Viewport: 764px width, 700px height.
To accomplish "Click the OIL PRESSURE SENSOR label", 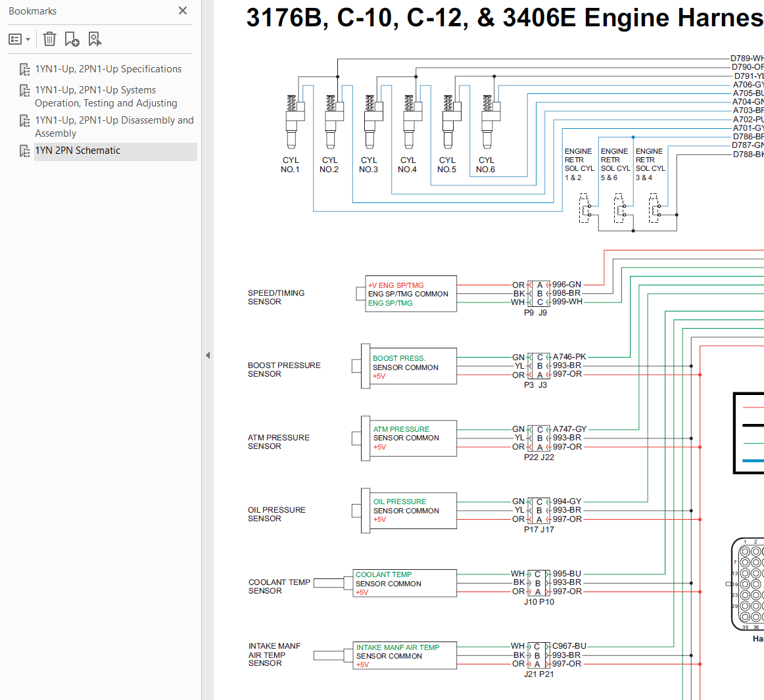I will tap(276, 514).
